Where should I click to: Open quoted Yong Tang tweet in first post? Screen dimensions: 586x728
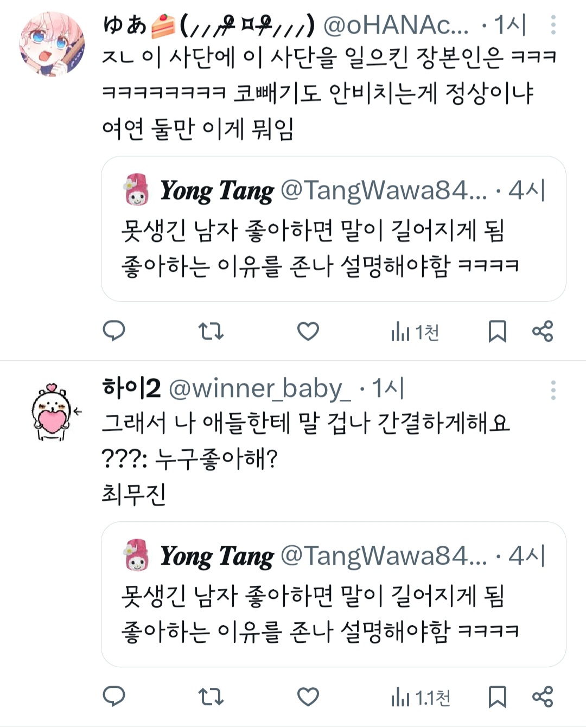(x=333, y=229)
